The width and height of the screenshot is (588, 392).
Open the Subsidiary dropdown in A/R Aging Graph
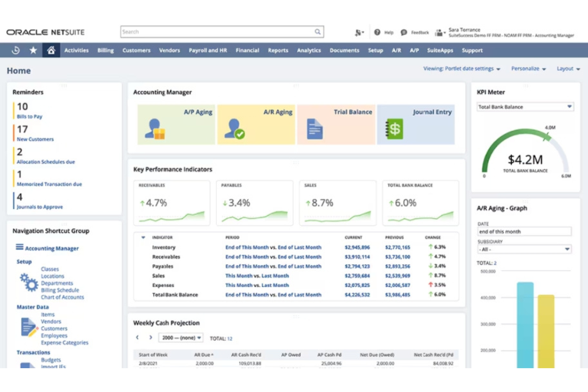(x=567, y=249)
